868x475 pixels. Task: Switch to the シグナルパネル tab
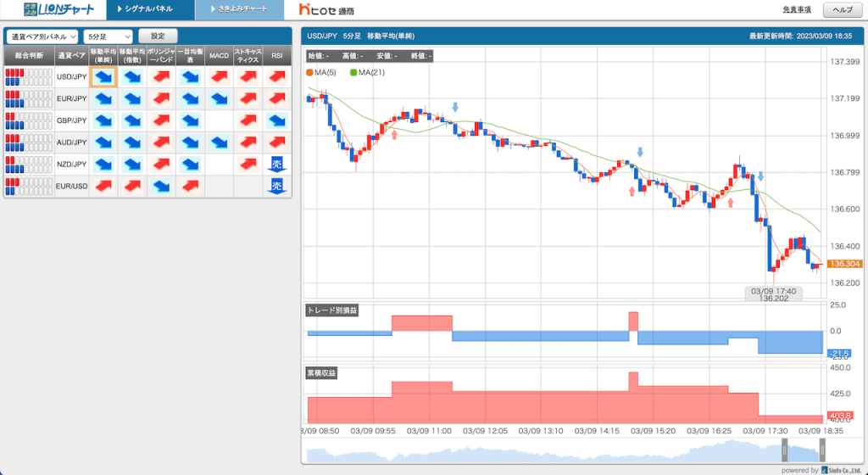pyautogui.click(x=150, y=9)
